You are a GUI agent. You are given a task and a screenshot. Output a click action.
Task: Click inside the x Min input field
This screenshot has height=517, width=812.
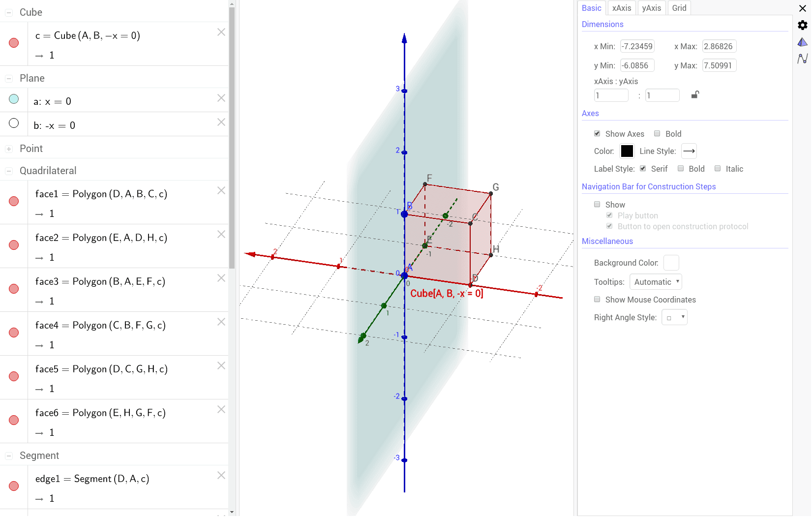pyautogui.click(x=637, y=46)
